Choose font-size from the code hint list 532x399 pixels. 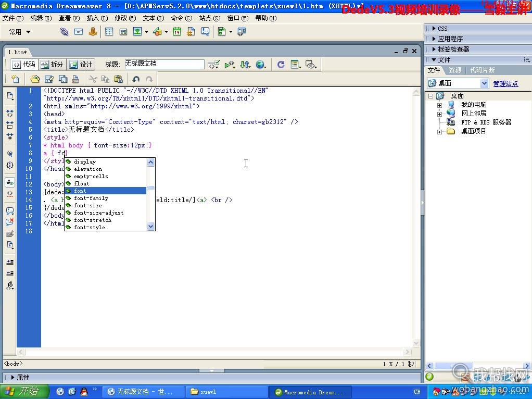coord(106,205)
